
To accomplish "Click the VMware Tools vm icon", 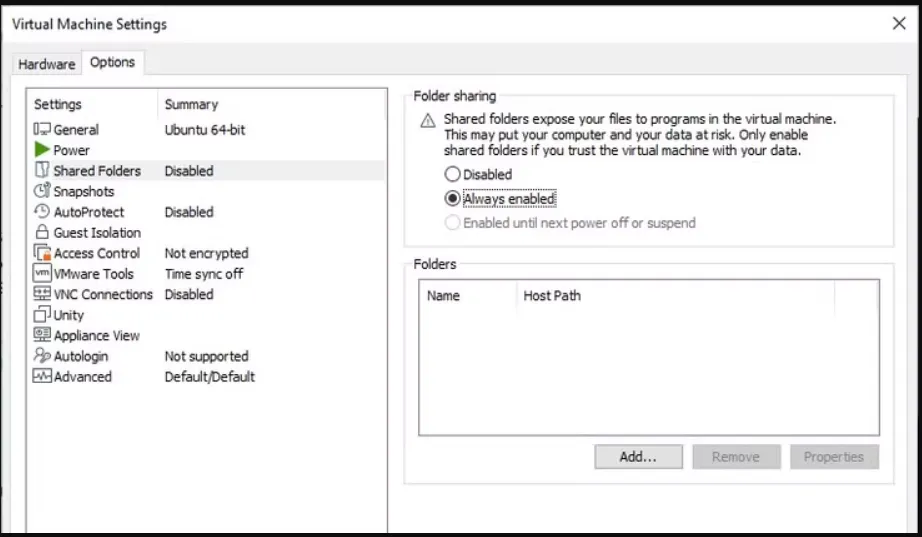I will [42, 274].
